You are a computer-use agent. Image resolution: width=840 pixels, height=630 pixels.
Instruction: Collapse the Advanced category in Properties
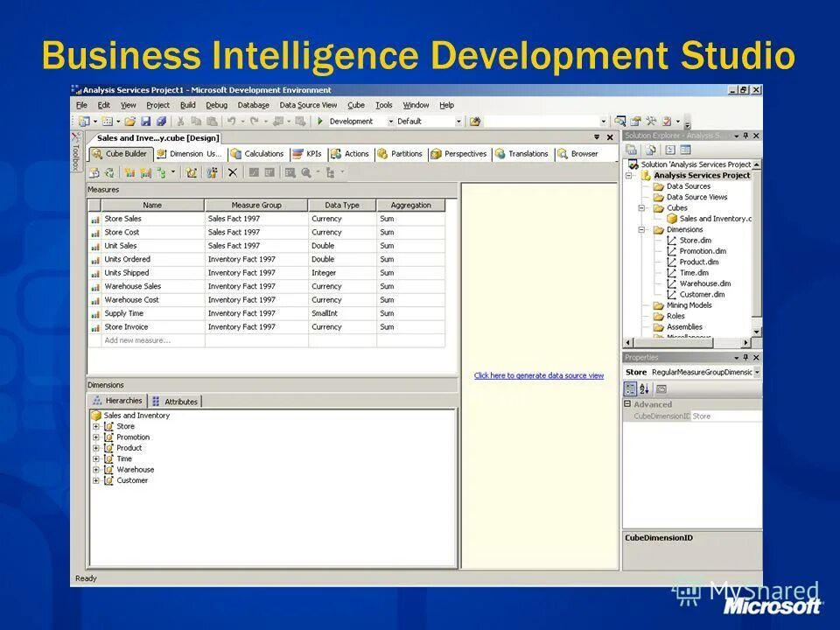(628, 404)
